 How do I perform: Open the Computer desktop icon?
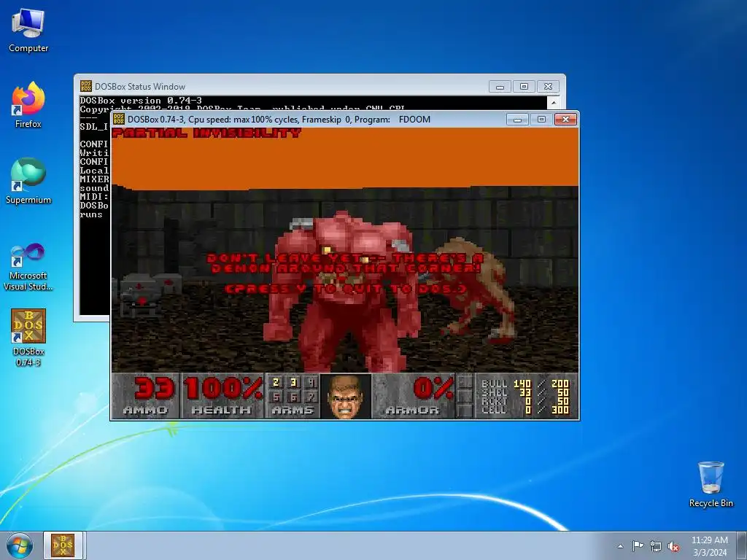pyautogui.click(x=28, y=31)
